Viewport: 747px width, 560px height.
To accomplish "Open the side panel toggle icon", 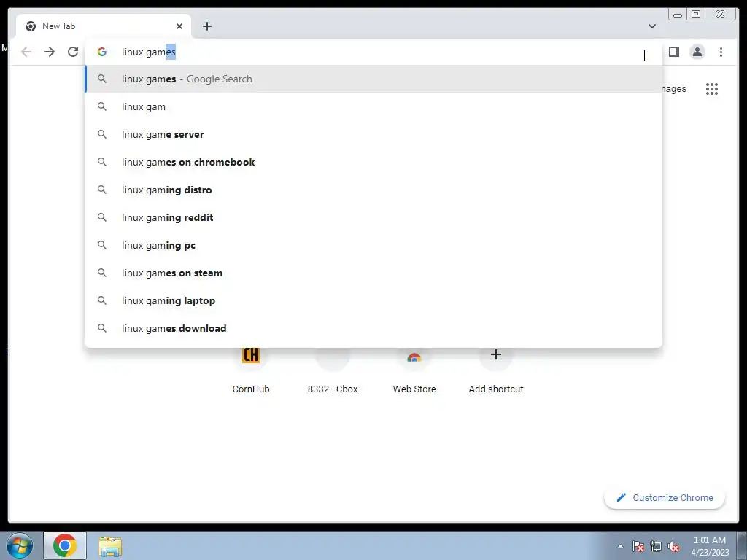I will (673, 52).
